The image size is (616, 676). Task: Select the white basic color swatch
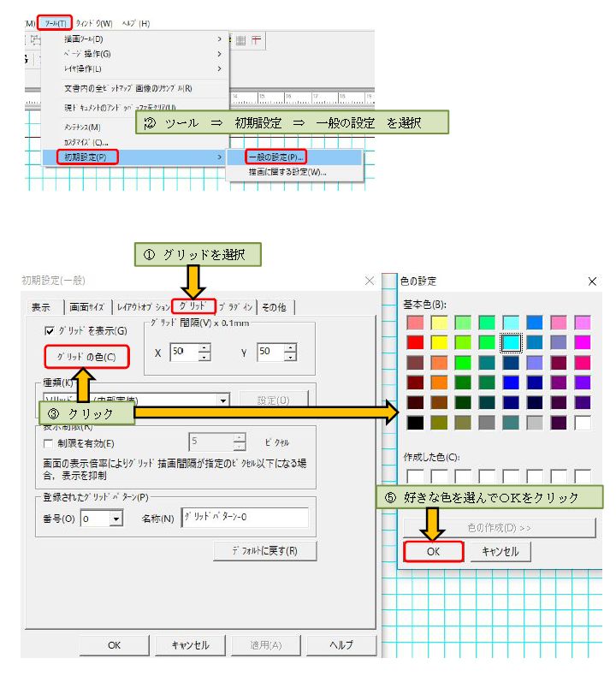583,423
